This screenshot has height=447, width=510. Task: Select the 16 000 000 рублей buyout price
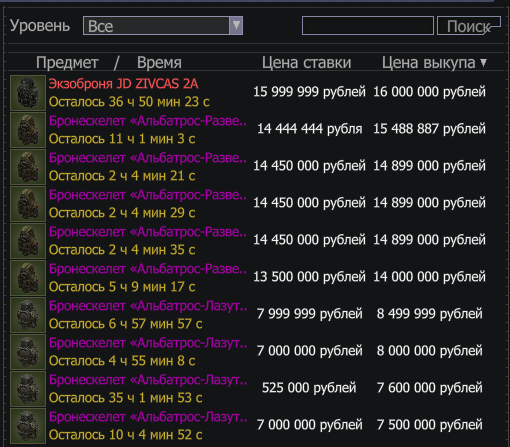(x=429, y=92)
